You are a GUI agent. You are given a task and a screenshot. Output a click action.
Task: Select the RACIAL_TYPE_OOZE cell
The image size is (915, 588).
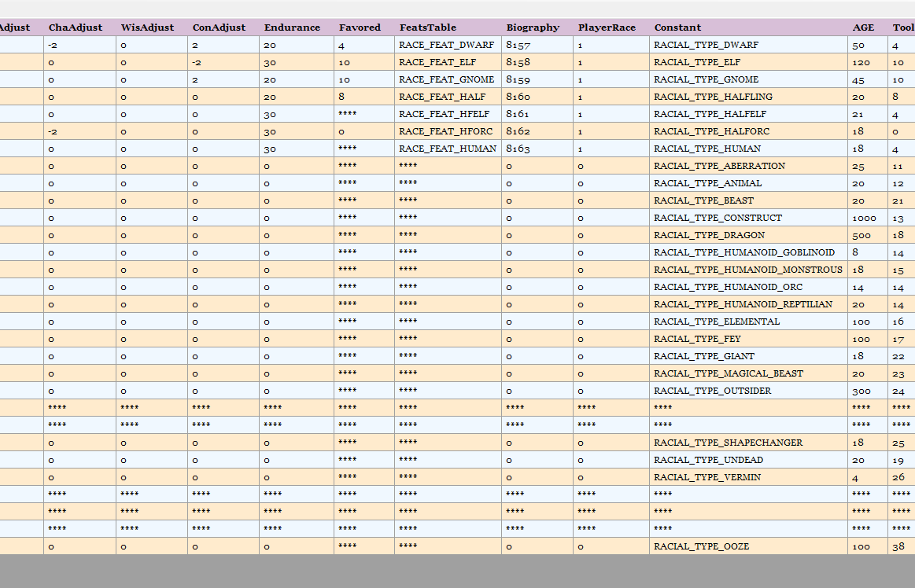coord(701,546)
